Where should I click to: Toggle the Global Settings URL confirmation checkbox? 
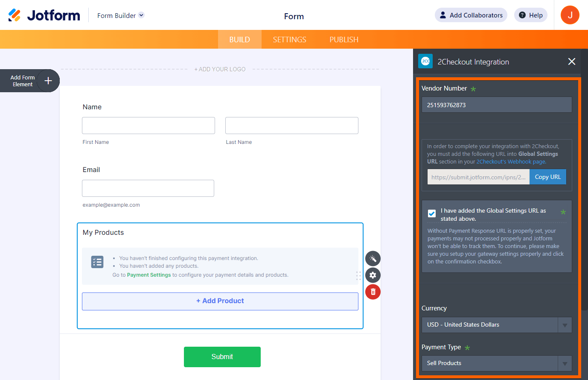point(432,213)
